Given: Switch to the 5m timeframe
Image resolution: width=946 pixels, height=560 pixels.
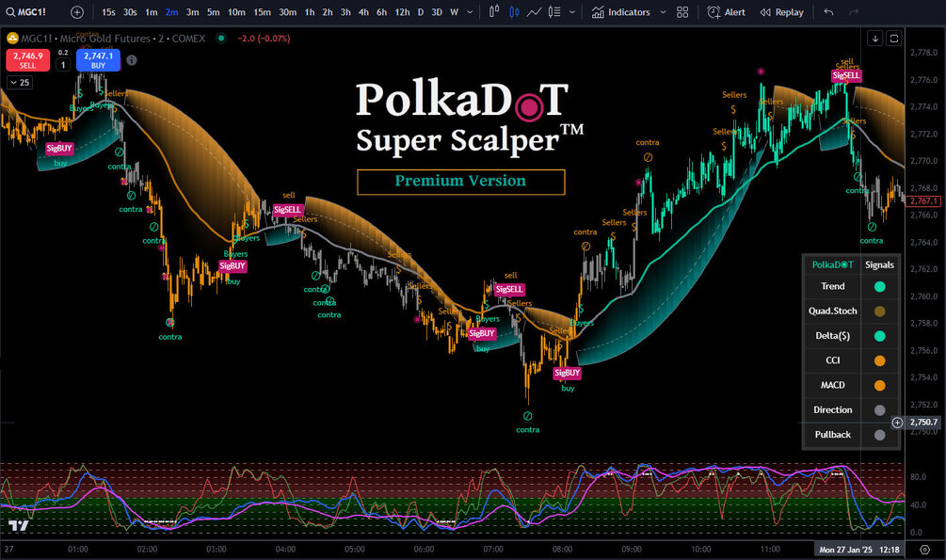Looking at the screenshot, I should point(213,12).
